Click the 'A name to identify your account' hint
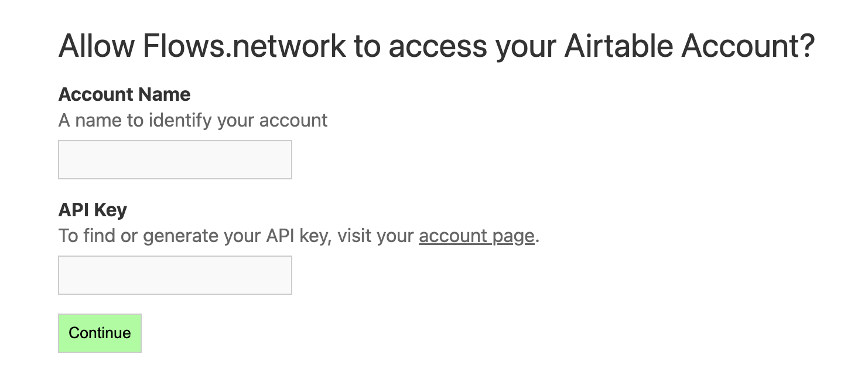Viewport: 868px width, 388px height. [x=193, y=120]
